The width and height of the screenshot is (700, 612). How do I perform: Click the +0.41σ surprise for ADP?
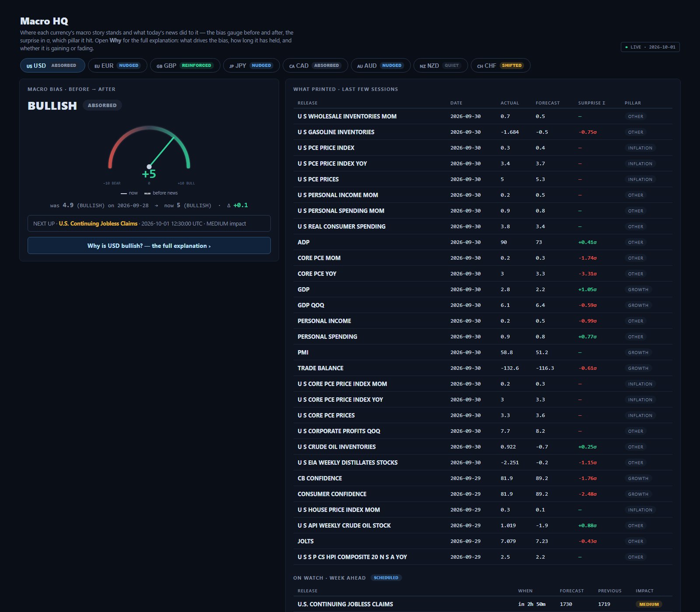[588, 242]
